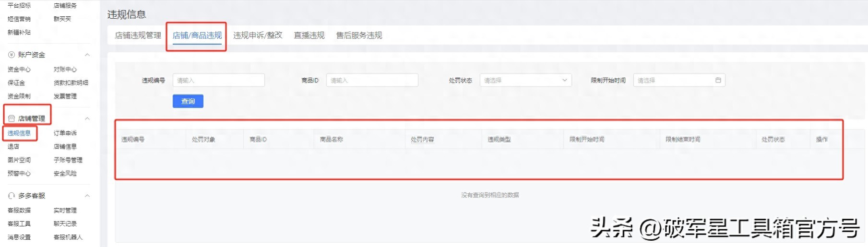
Task: Open 图片空间 in the sidebar
Action: coord(19,160)
